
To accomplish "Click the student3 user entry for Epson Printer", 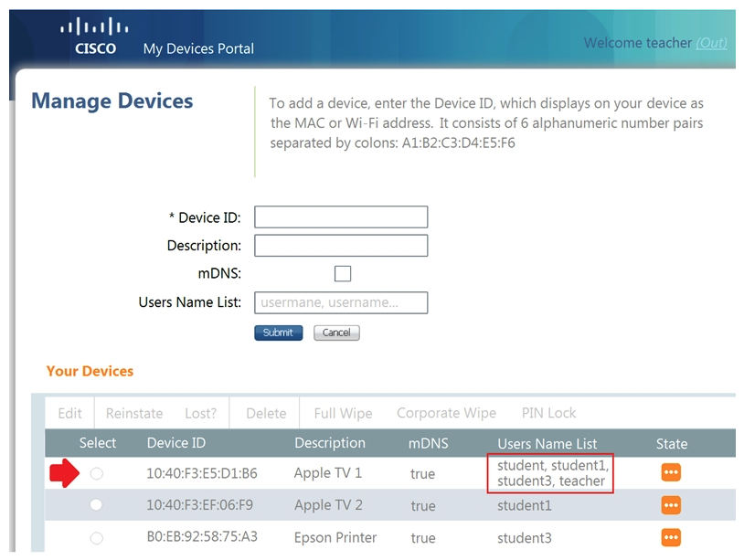I will [525, 538].
